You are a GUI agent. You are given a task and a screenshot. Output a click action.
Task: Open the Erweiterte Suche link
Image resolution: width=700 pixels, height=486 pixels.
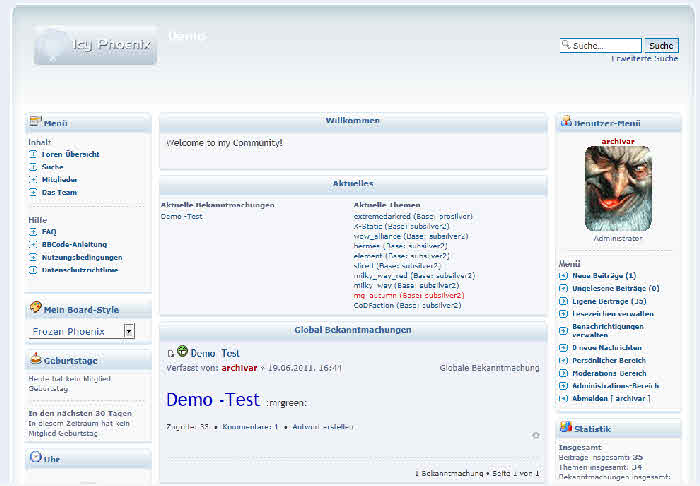coord(644,59)
